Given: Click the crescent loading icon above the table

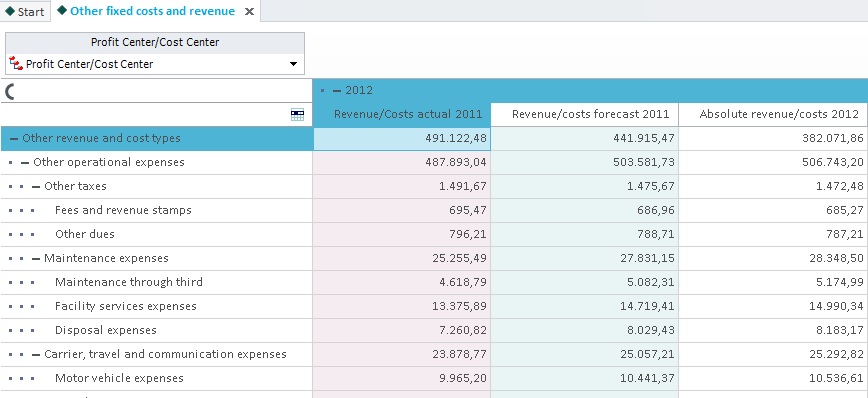Looking at the screenshot, I should click(9, 91).
